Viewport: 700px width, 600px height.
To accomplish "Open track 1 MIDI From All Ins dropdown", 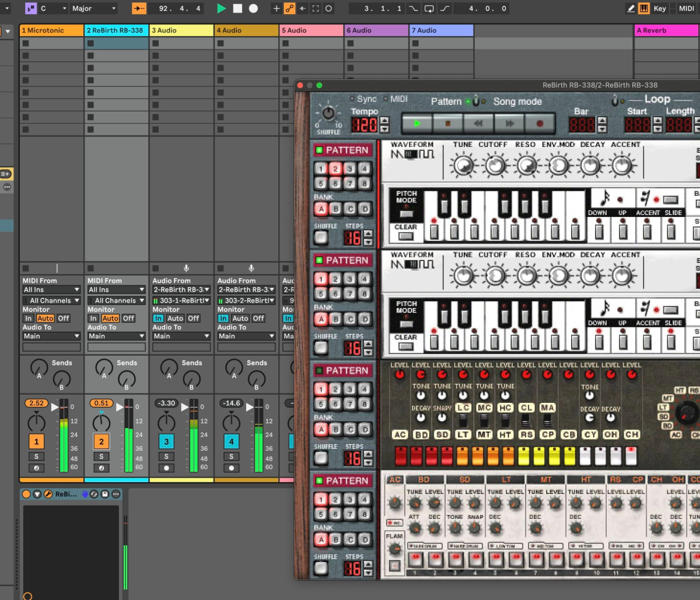I will click(51, 290).
